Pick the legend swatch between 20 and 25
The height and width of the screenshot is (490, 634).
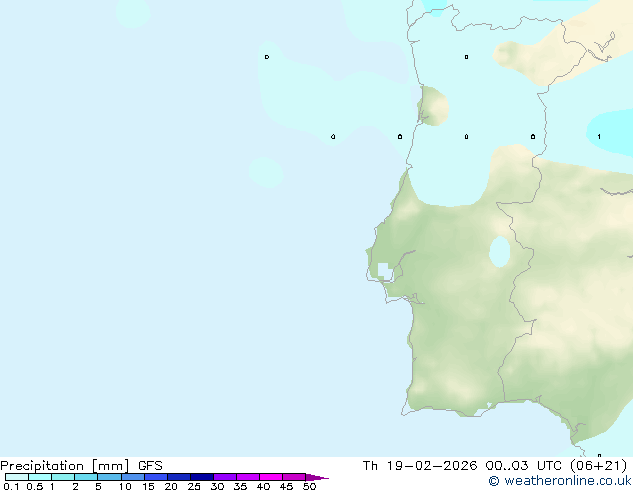[179, 477]
